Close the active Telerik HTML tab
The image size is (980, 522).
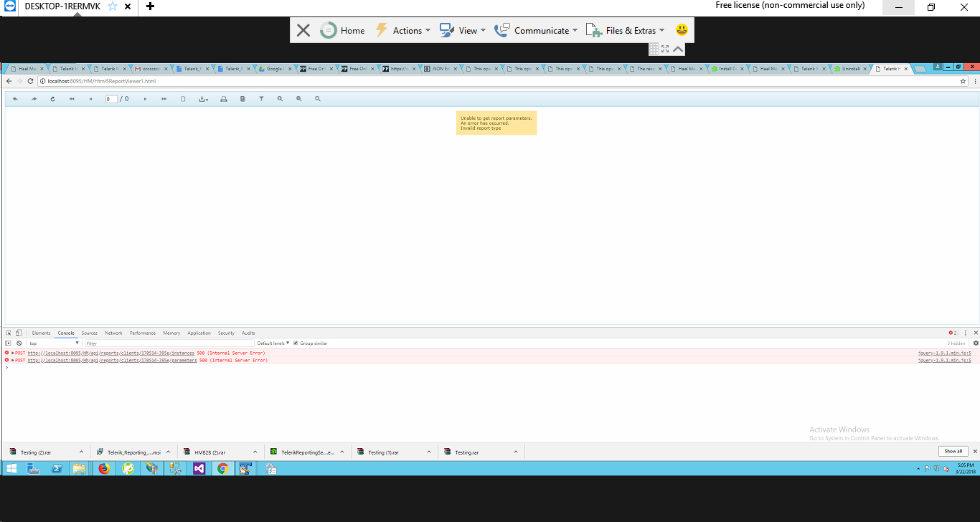pyautogui.click(x=906, y=69)
